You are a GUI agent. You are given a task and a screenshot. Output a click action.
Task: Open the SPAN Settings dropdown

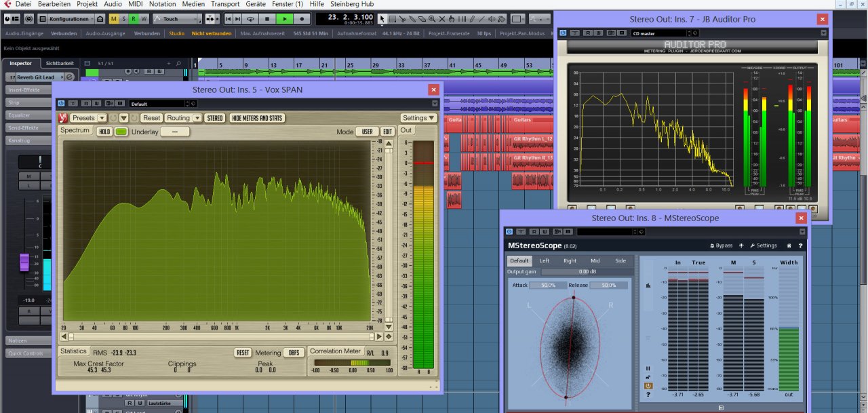coord(418,118)
